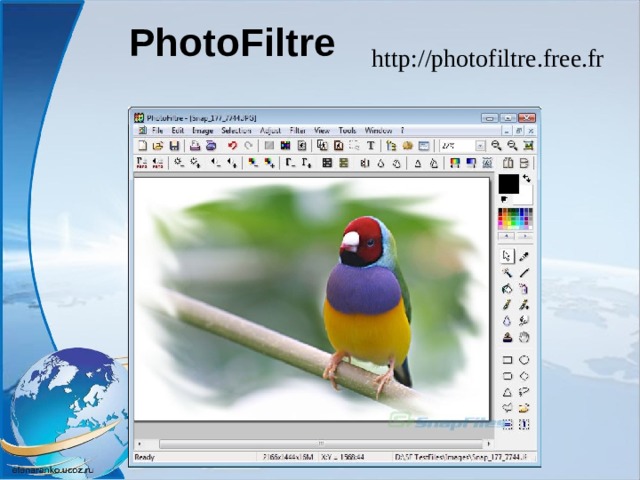Open the Filter menu
Image resolution: width=640 pixels, height=480 pixels.
pyautogui.click(x=298, y=130)
